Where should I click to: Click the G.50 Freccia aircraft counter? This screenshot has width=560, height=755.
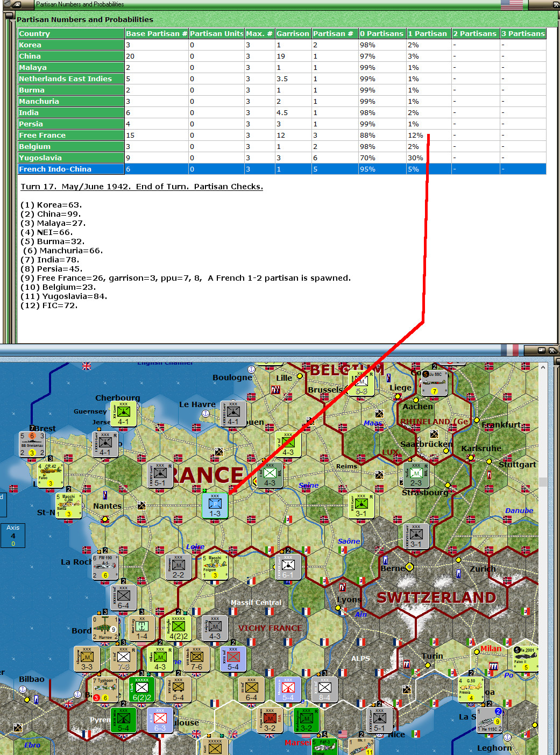[471, 689]
